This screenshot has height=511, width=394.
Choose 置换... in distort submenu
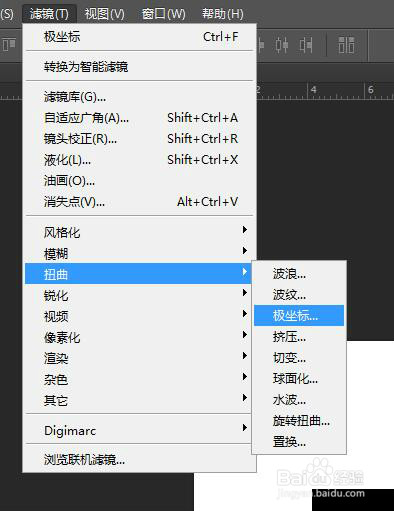click(299, 442)
